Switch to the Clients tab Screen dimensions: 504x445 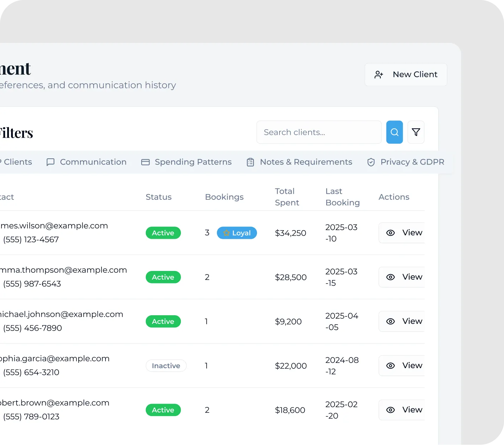pos(16,162)
